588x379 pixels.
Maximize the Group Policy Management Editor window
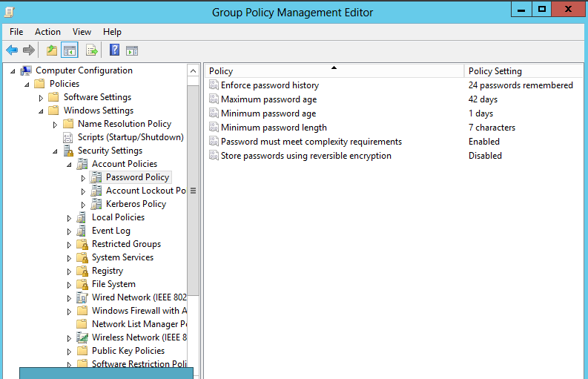[541, 10]
